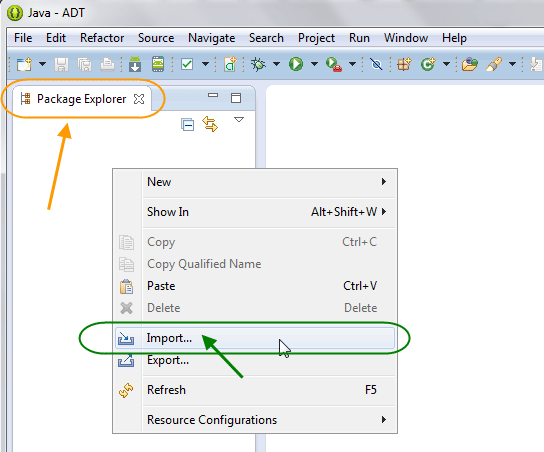Image resolution: width=544 pixels, height=452 pixels.
Task: Open the Android SDK Manager icon
Action: pos(135,64)
